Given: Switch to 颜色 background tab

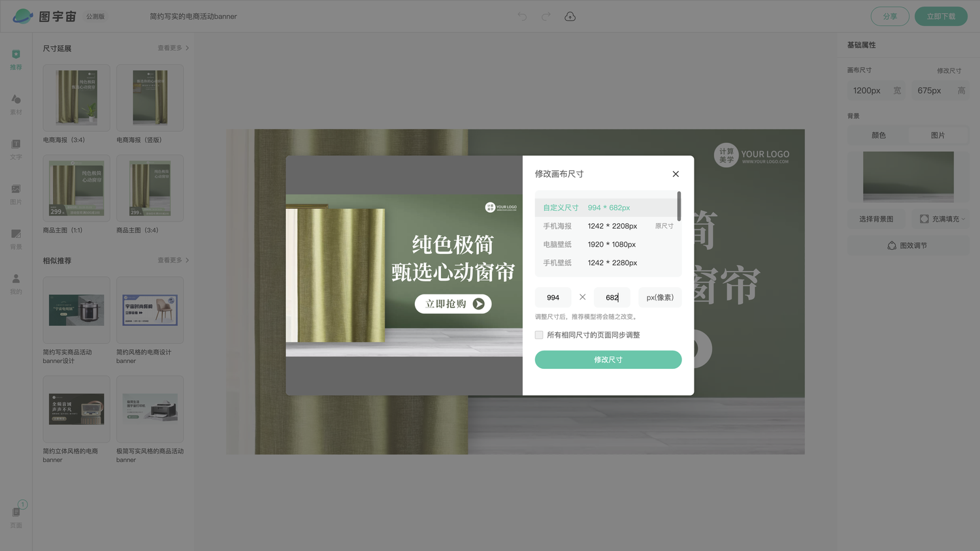Looking at the screenshot, I should pos(879,135).
